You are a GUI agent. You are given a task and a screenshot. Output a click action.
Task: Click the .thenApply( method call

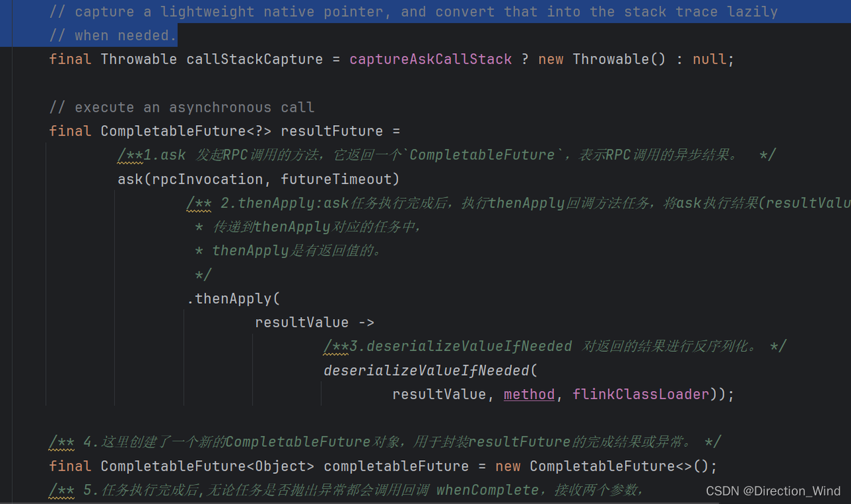click(x=233, y=299)
